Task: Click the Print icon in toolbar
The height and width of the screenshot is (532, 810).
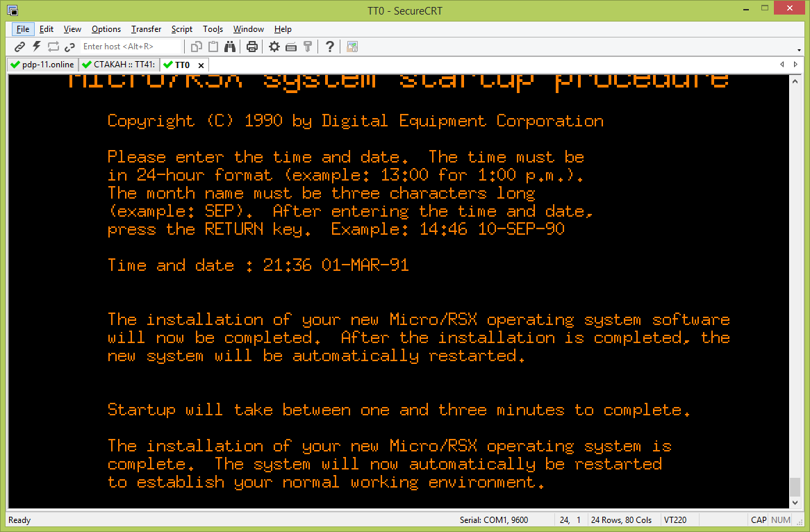Action: [x=252, y=47]
